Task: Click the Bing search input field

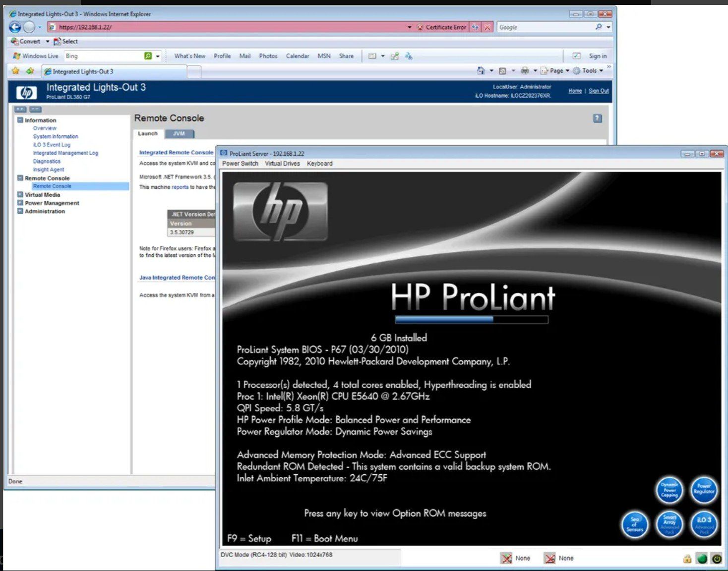Action: [x=103, y=56]
